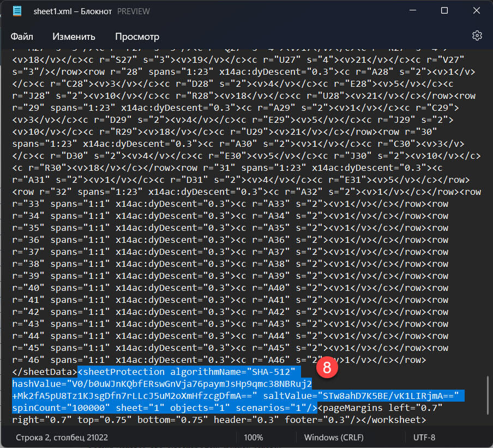Viewport: 493px width, 448px height.
Task: Open the Изменить menu
Action: pos(74,37)
